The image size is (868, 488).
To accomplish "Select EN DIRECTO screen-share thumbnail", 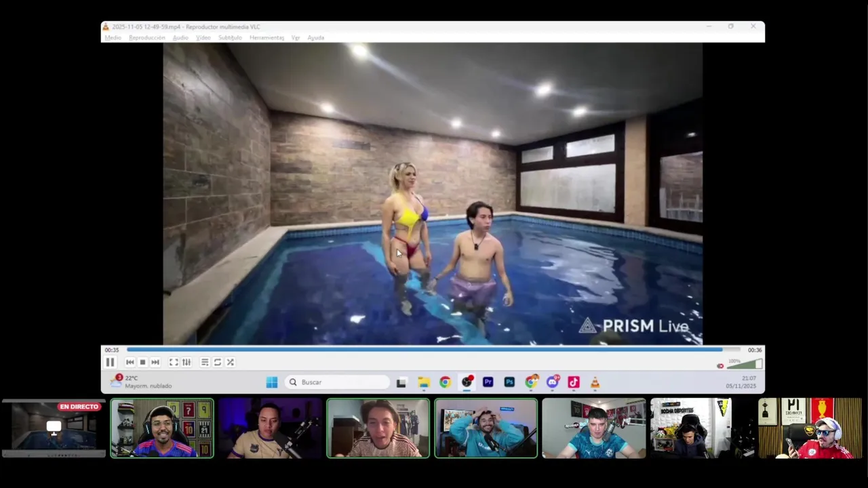I will click(x=54, y=428).
